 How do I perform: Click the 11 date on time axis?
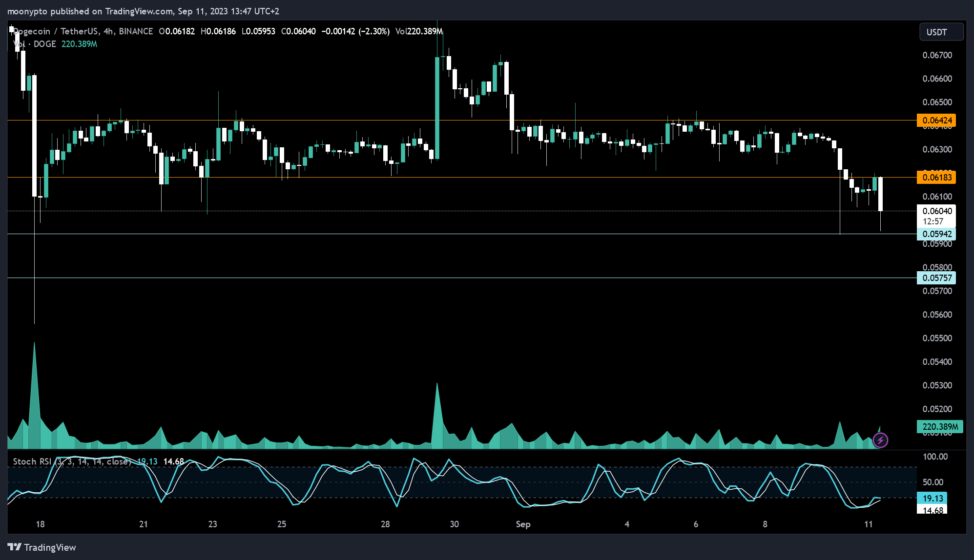(868, 524)
